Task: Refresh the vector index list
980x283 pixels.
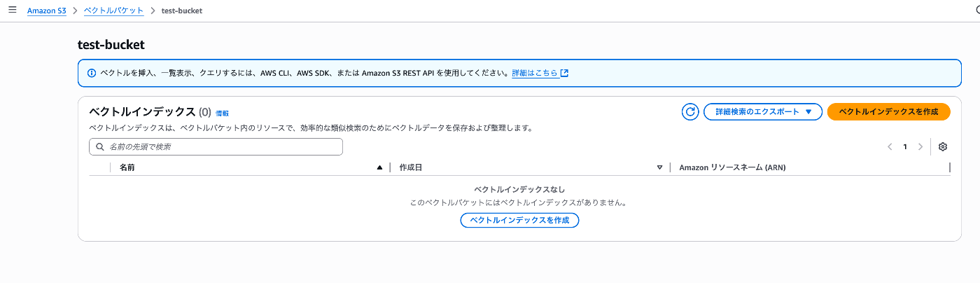Action: click(x=690, y=111)
